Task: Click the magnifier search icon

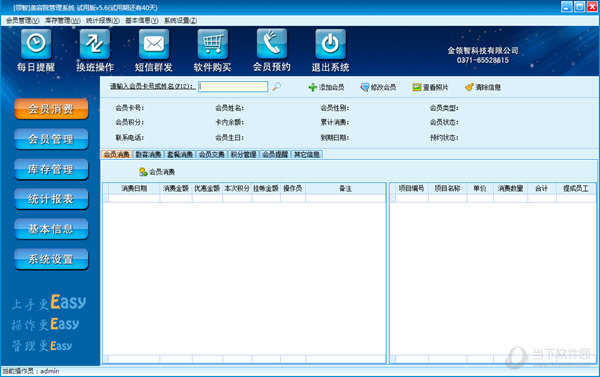Action: (x=276, y=87)
